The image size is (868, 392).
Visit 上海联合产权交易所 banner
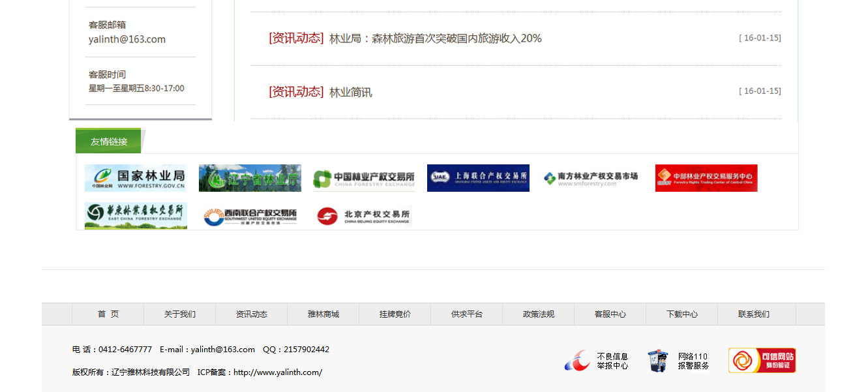478,178
